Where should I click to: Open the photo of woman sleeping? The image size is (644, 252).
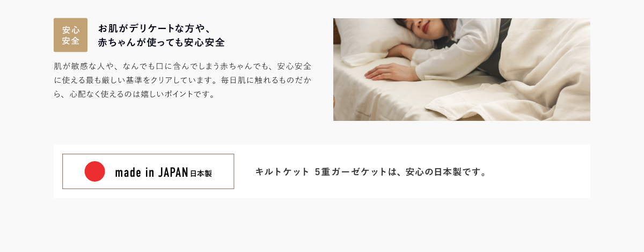tap(462, 70)
